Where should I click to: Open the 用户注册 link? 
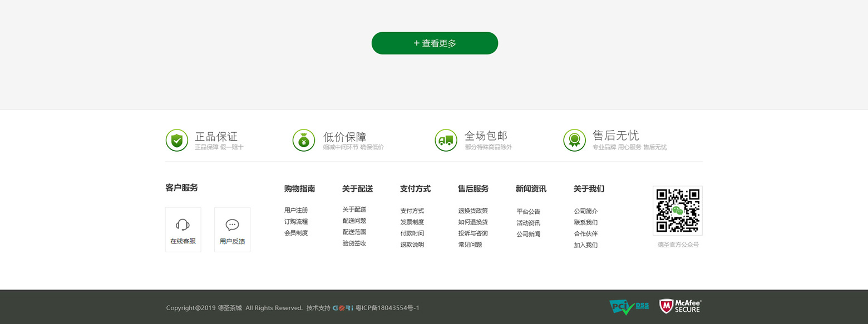click(x=296, y=211)
